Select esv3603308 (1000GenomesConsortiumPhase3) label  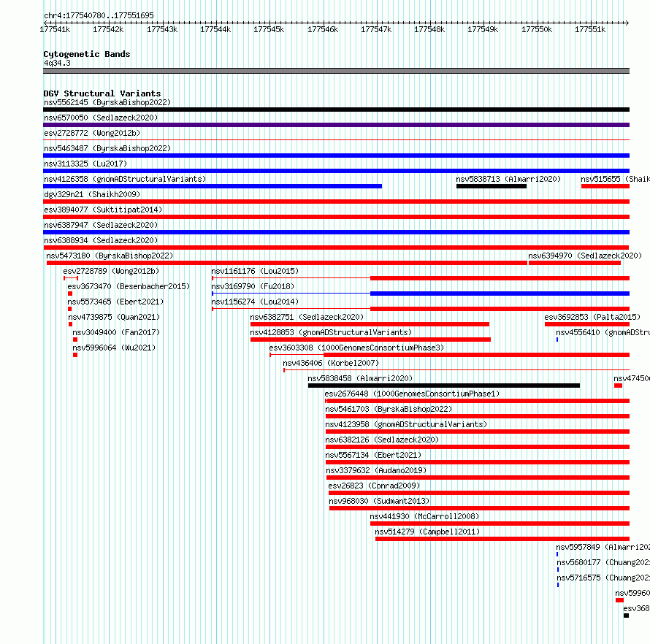click(x=356, y=348)
